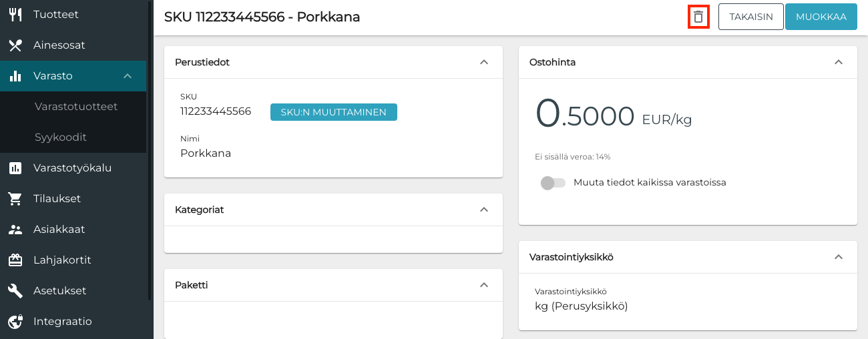Click the Tilaukset shopping cart icon
The height and width of the screenshot is (339, 868).
tap(15, 199)
